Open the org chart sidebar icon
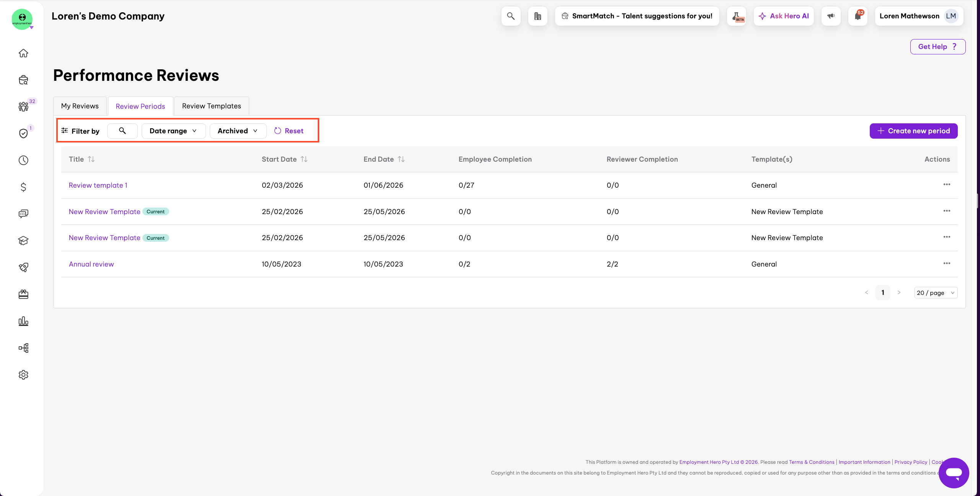This screenshot has height=496, width=980. click(23, 348)
